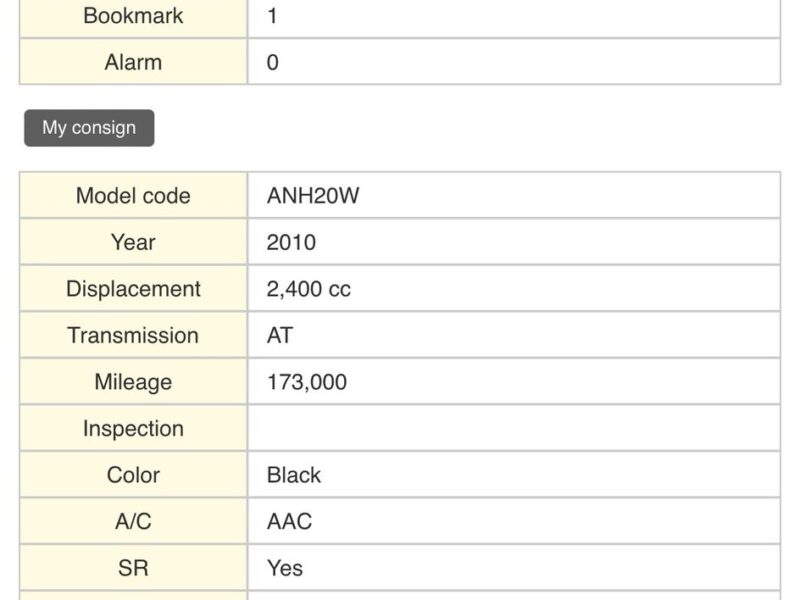
Task: Click the Inspection label cell
Action: pos(133,428)
